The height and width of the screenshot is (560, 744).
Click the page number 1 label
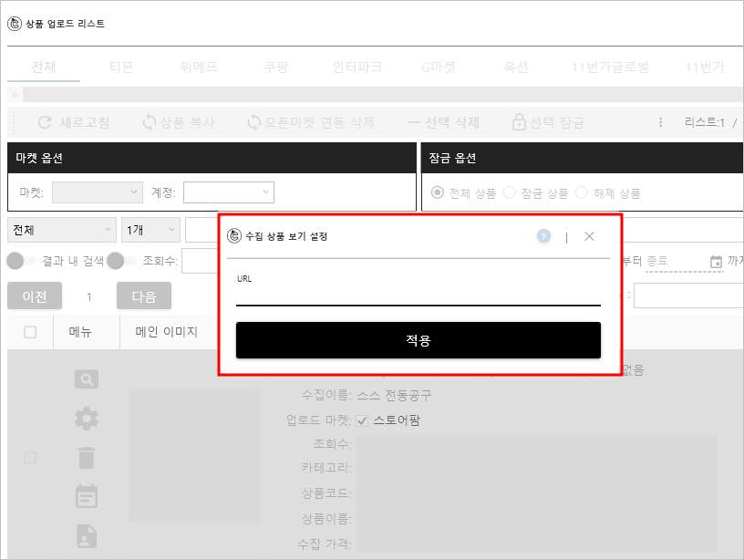click(88, 297)
